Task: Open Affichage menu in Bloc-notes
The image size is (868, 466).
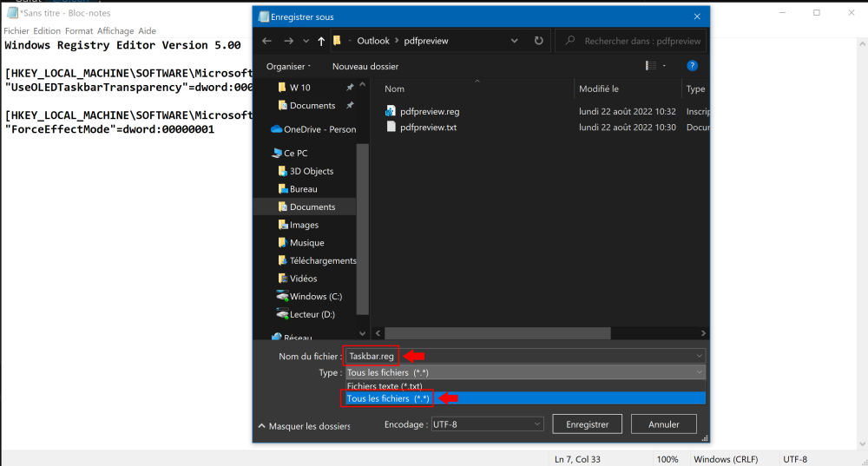Action: click(115, 31)
